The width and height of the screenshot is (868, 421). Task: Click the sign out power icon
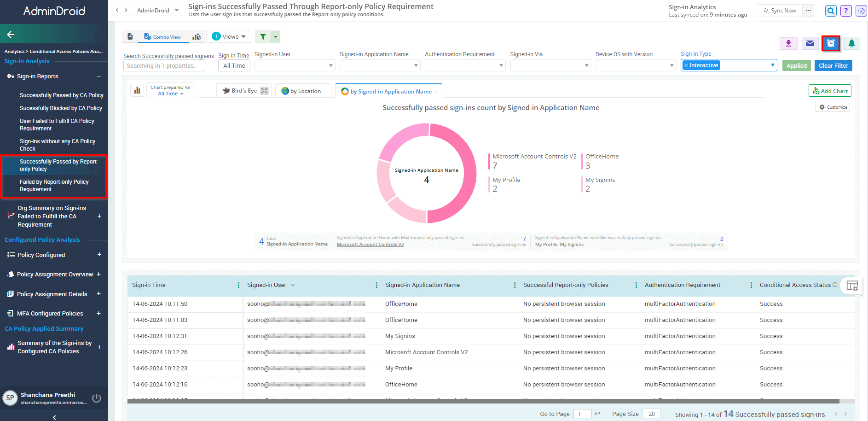tap(97, 398)
